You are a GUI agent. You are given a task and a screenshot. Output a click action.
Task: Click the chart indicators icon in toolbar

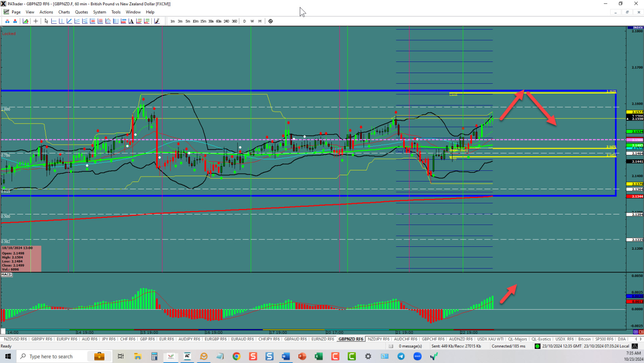25,21
